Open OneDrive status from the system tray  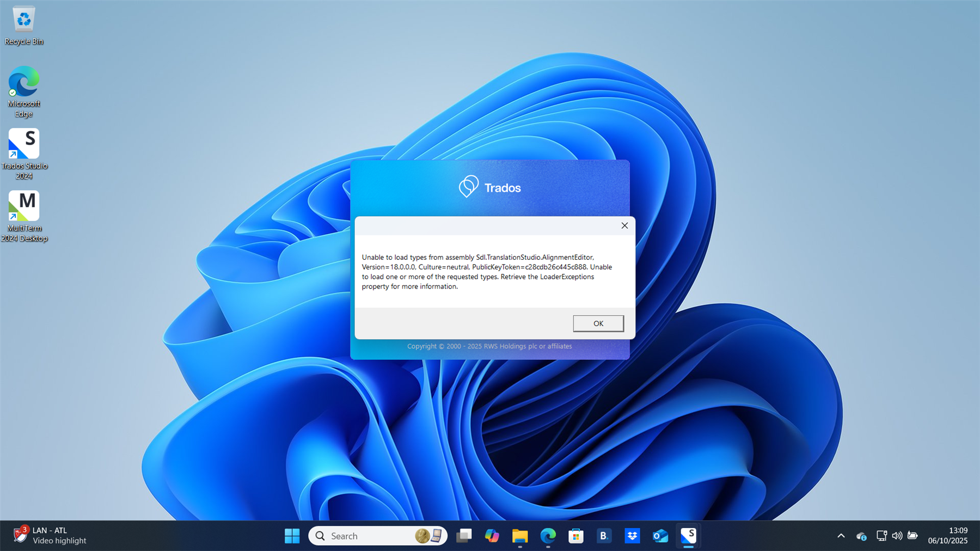point(862,537)
